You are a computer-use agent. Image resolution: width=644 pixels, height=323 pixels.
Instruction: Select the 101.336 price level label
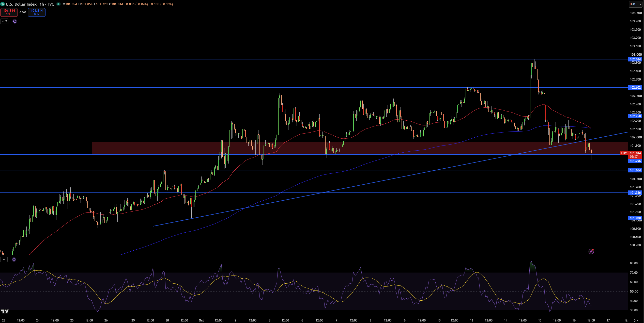pos(635,193)
